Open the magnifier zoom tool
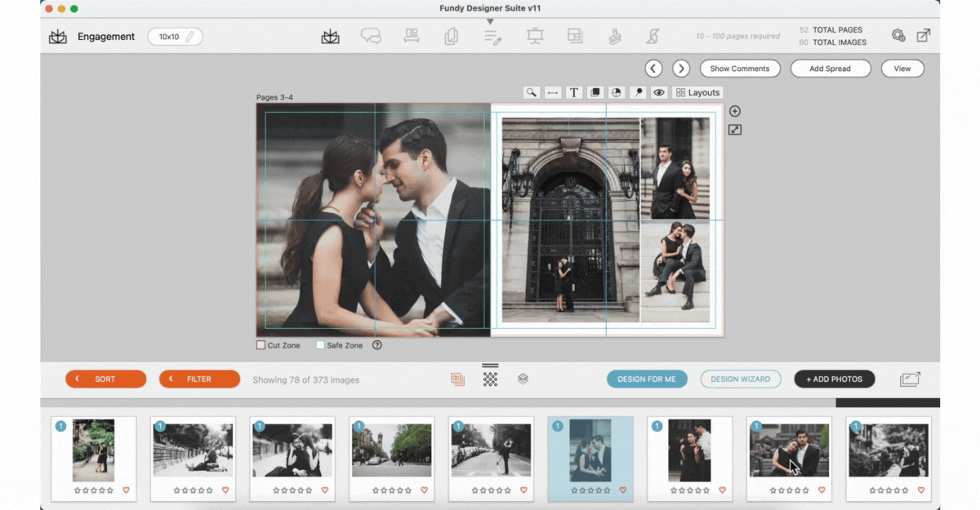The height and width of the screenshot is (510, 980). click(532, 93)
